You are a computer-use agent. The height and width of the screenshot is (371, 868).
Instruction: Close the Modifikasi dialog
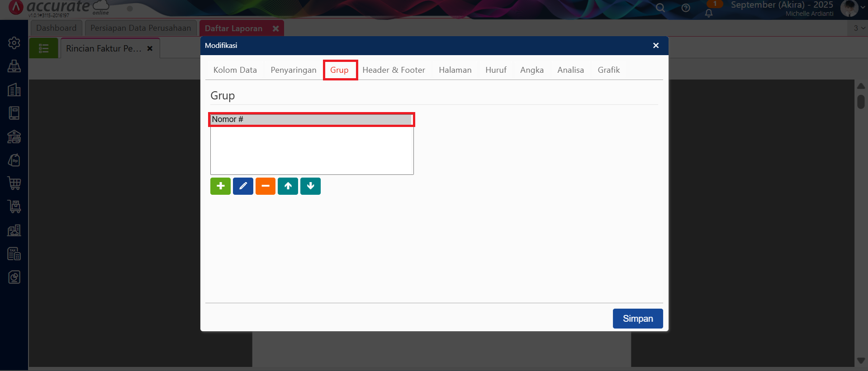pos(656,46)
